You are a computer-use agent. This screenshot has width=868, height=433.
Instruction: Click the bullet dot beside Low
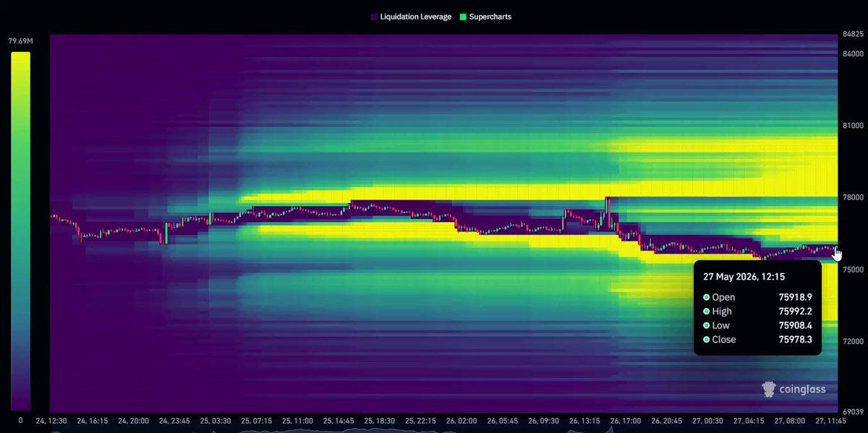click(x=706, y=325)
